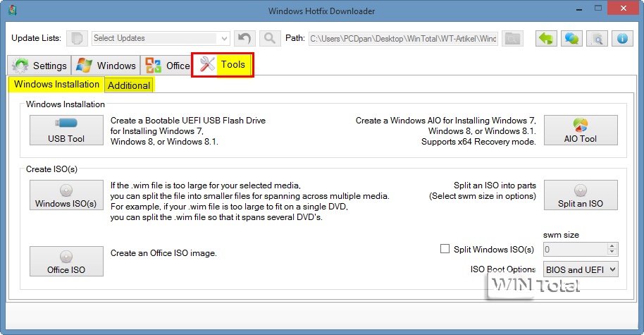Increase swm size with up arrow
This screenshot has width=644, height=335.
(612, 246)
